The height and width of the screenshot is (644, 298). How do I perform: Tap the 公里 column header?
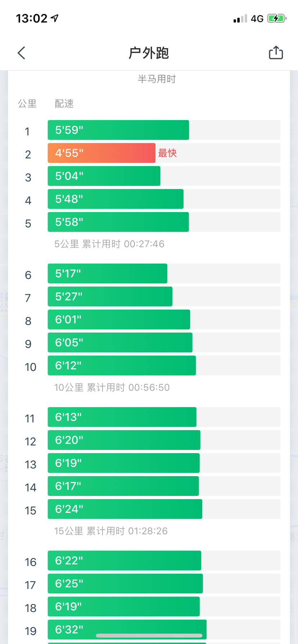coord(27,104)
